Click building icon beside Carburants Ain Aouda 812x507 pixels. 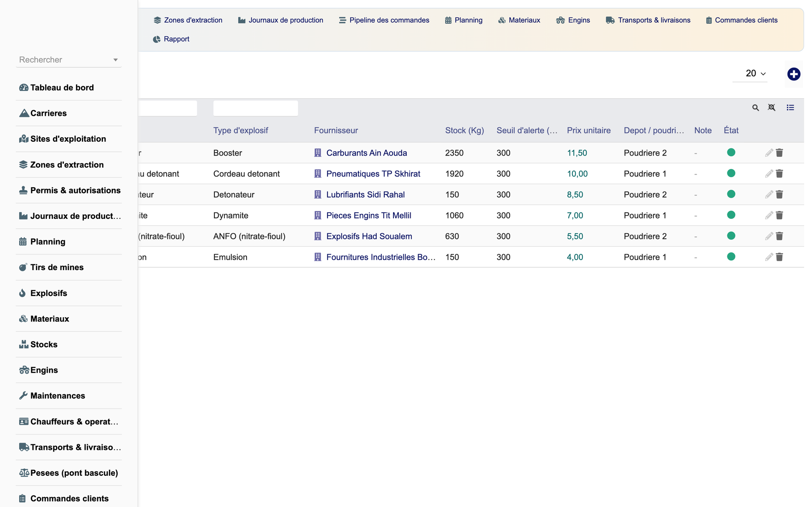click(x=318, y=153)
